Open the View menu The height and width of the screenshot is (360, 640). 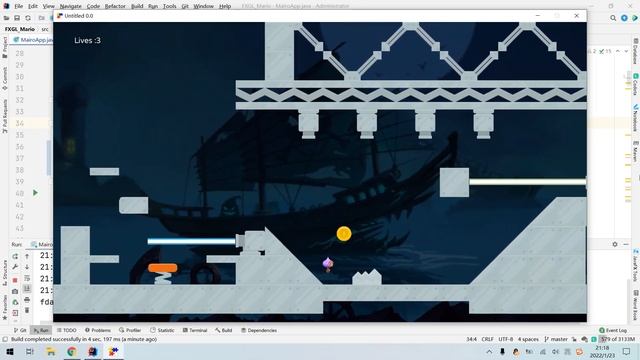click(48, 6)
